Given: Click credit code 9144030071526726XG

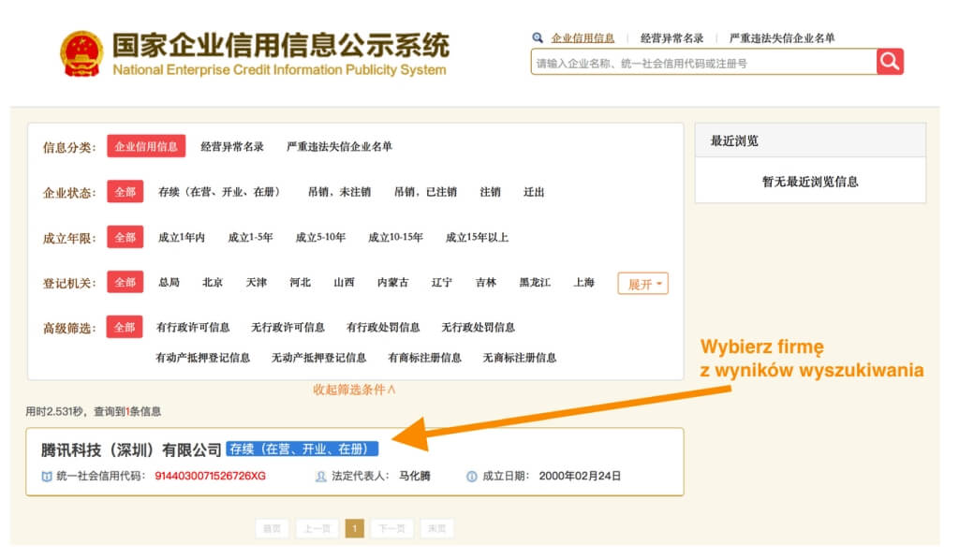Looking at the screenshot, I should pyautogui.click(x=210, y=477).
